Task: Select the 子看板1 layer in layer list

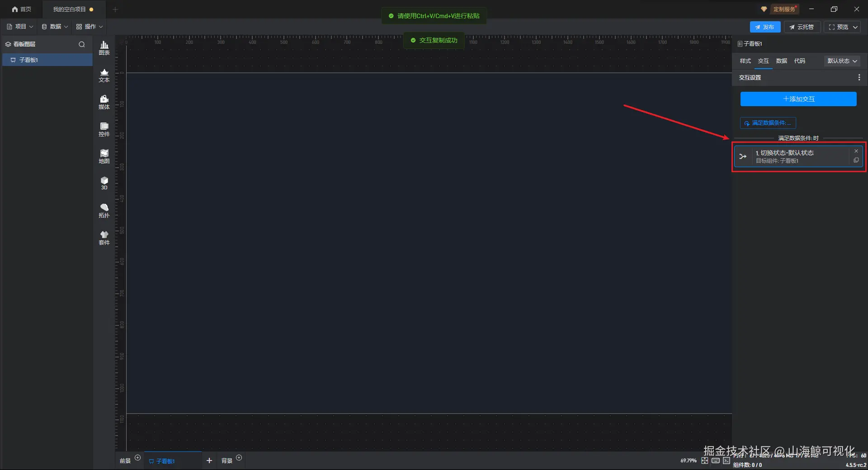Action: (47, 60)
